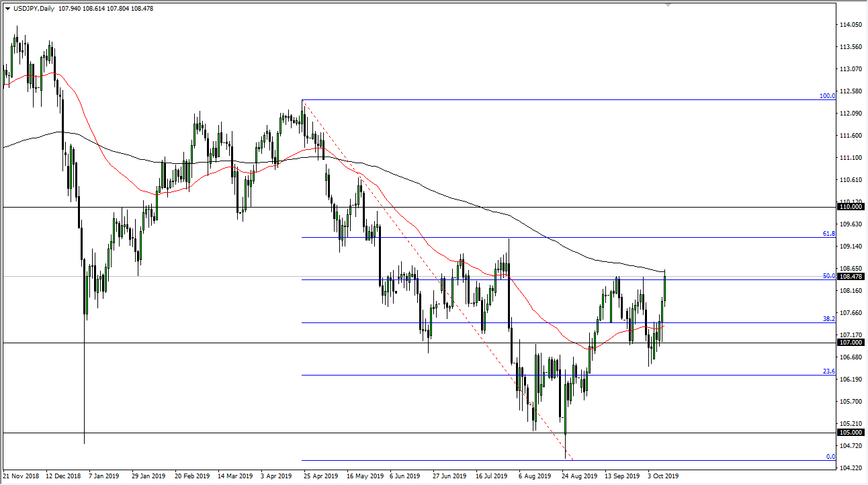The image size is (868, 485).
Task: Select the 110.000 horizontal line price label
Action: pyautogui.click(x=851, y=208)
